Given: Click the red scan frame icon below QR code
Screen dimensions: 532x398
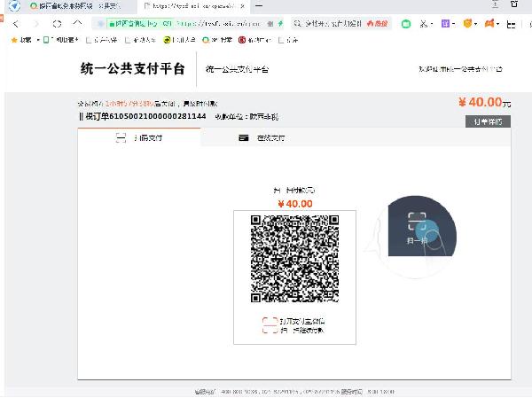Looking at the screenshot, I should coord(270,325).
